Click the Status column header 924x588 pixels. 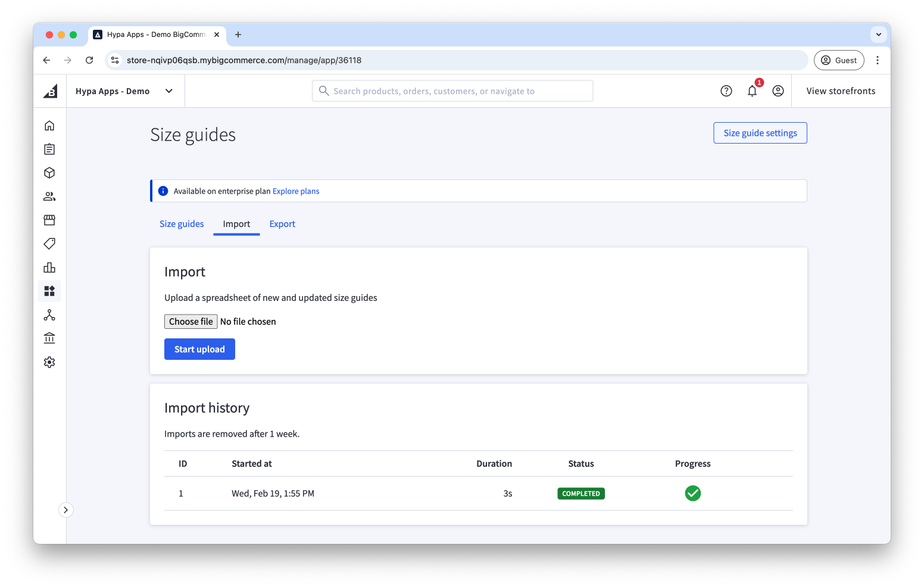581,463
